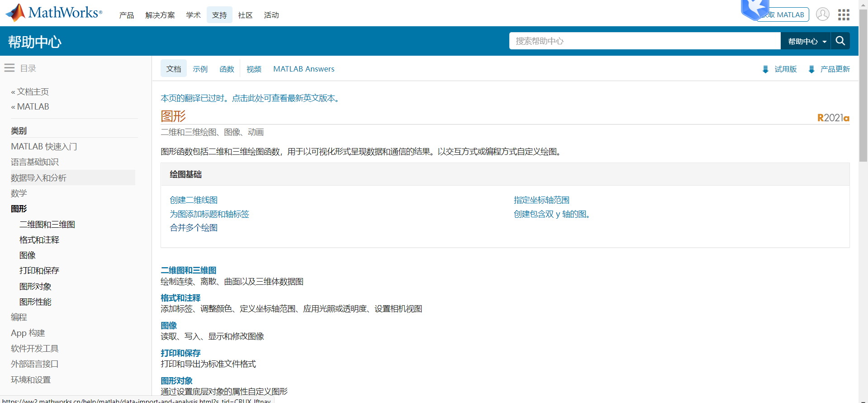Switch to the 函数 tab
This screenshot has width=868, height=403.
click(x=227, y=69)
